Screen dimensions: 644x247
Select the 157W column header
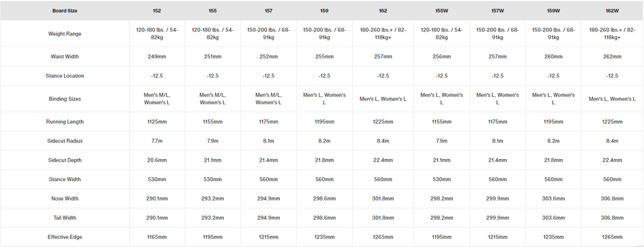point(498,11)
